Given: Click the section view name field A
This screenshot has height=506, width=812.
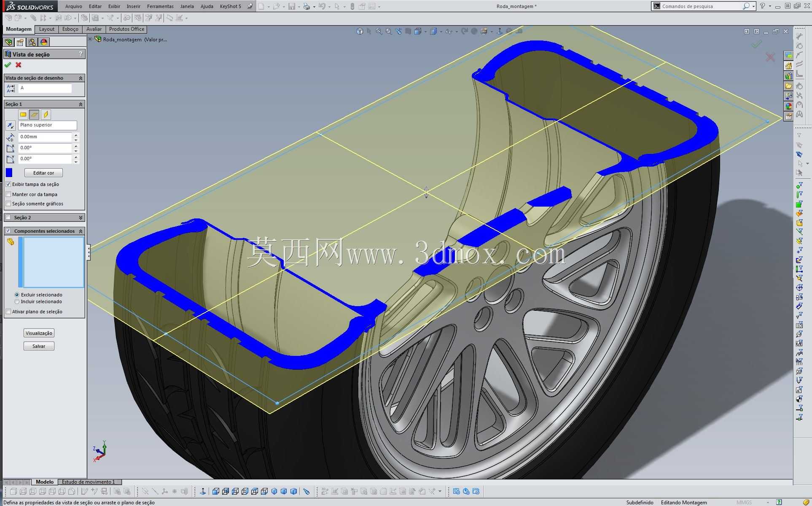Looking at the screenshot, I should click(45, 88).
